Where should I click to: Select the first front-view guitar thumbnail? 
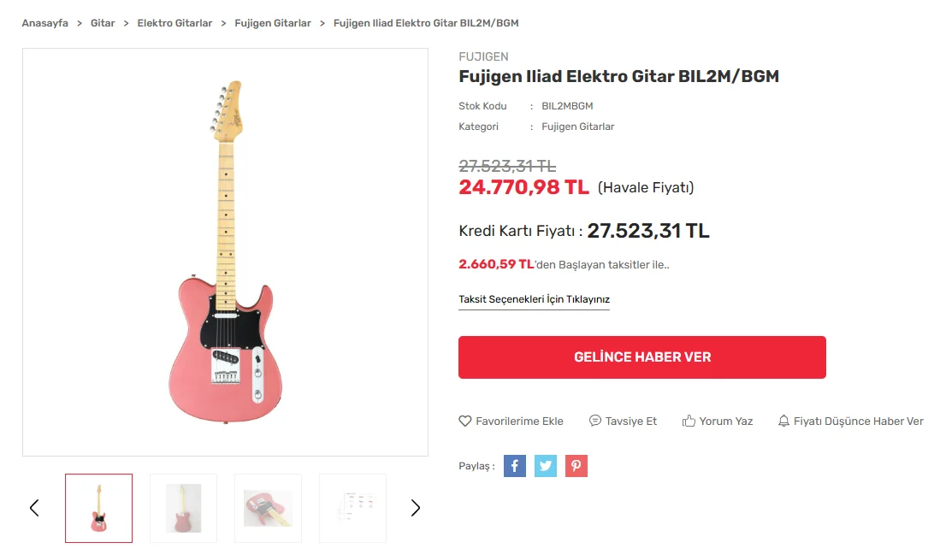(98, 508)
